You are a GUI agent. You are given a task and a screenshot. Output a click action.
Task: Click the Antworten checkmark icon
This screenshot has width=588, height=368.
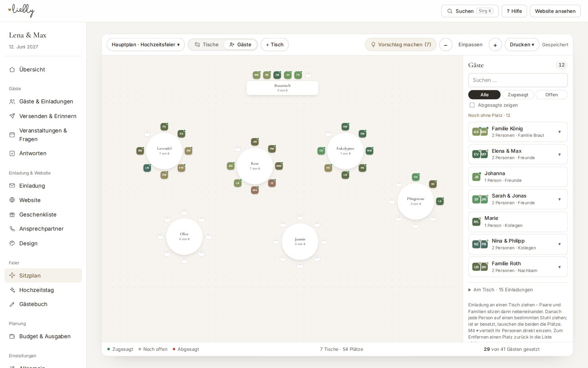point(12,153)
